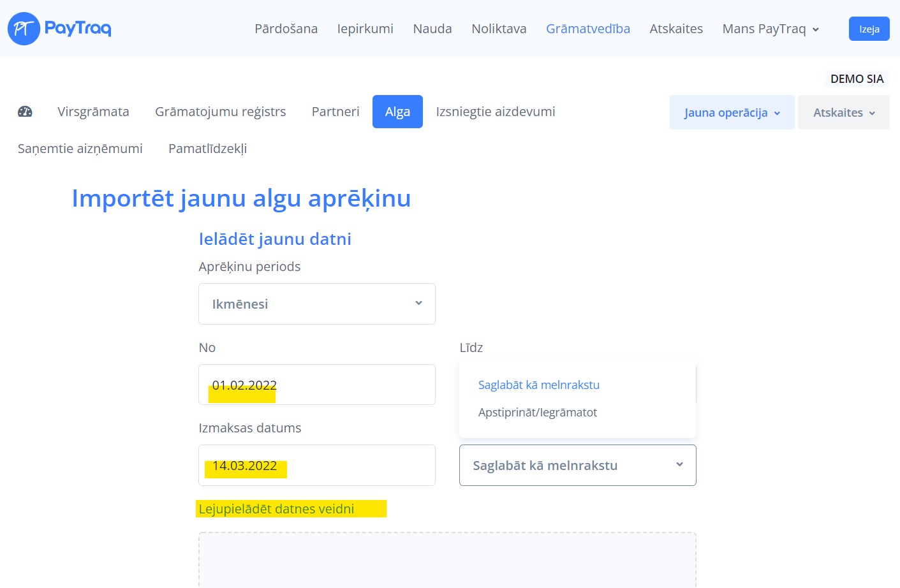Viewport: 900px width, 588px height.
Task: Open the Izsniegtie aizdevumi tab
Action: pyautogui.click(x=496, y=112)
